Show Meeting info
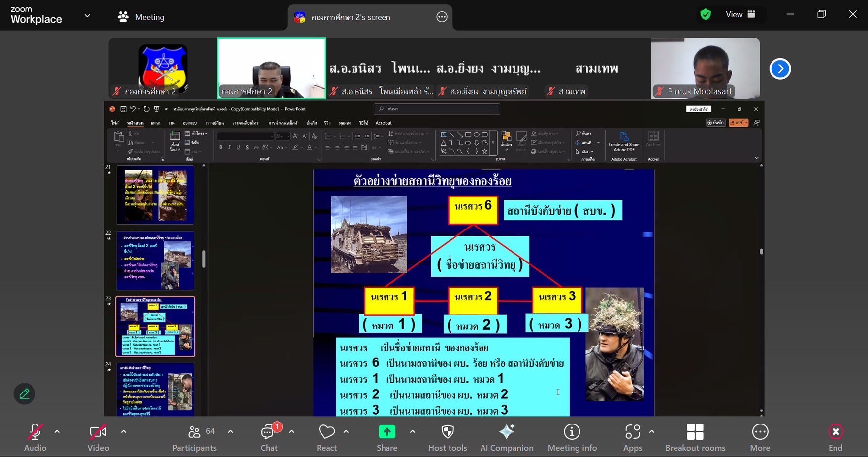Viewport: 868px width, 457px height. tap(572, 437)
